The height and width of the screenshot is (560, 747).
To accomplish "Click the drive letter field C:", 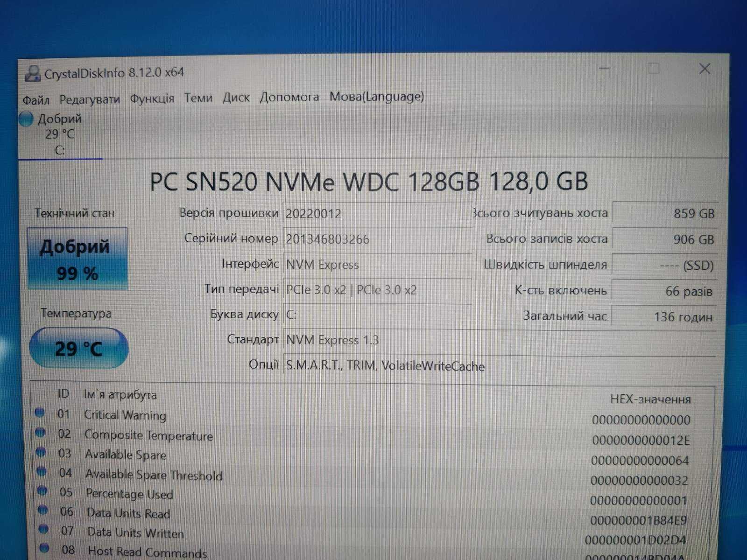I will (x=377, y=315).
